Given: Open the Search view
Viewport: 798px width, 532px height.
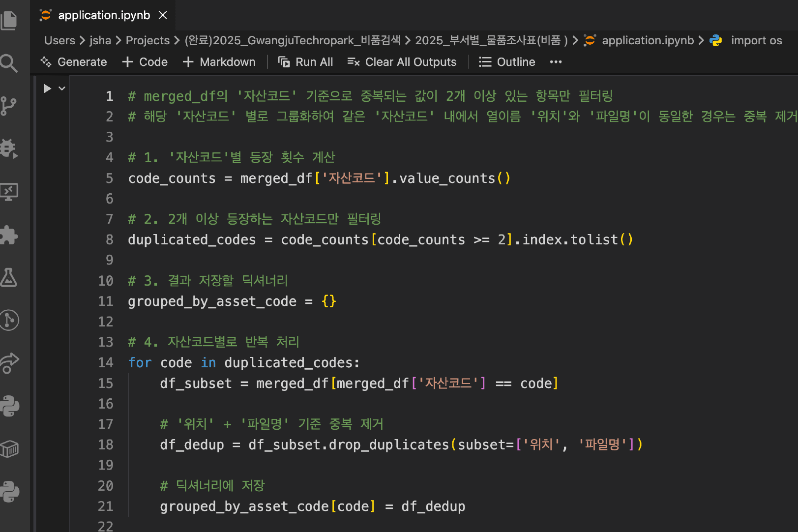Looking at the screenshot, I should coord(9,63).
